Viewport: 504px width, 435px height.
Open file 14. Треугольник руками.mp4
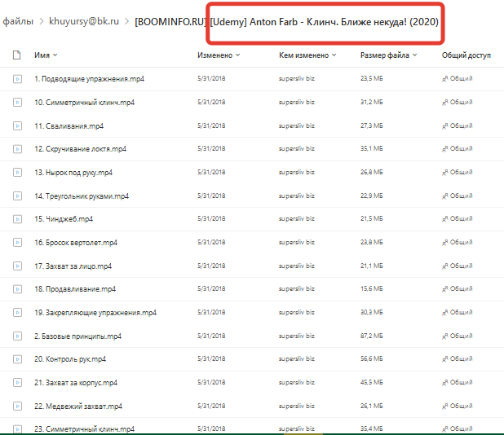coord(82,196)
